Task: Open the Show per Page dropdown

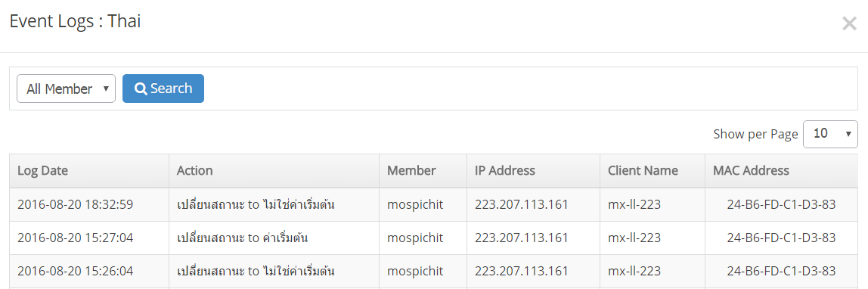Action: [830, 134]
